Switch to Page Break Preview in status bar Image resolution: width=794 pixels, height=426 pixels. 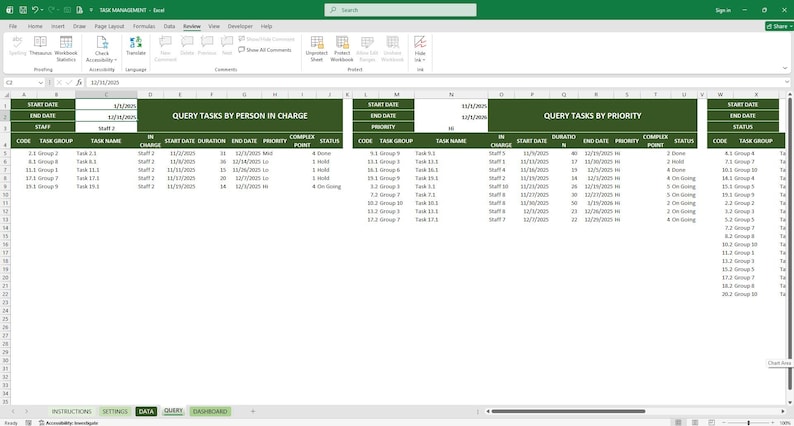(x=711, y=422)
